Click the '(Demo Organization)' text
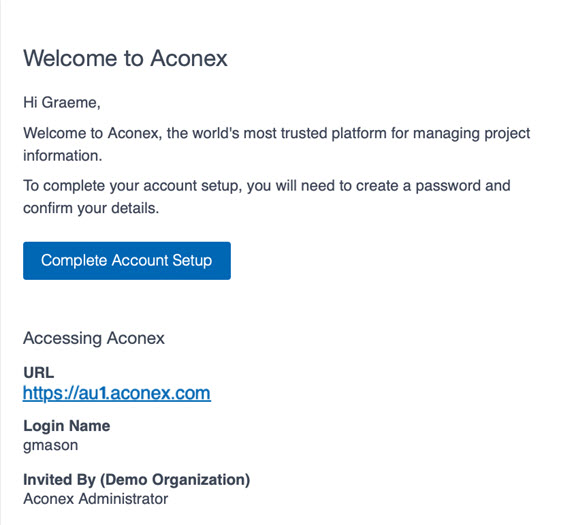572x525 pixels. coord(175,480)
